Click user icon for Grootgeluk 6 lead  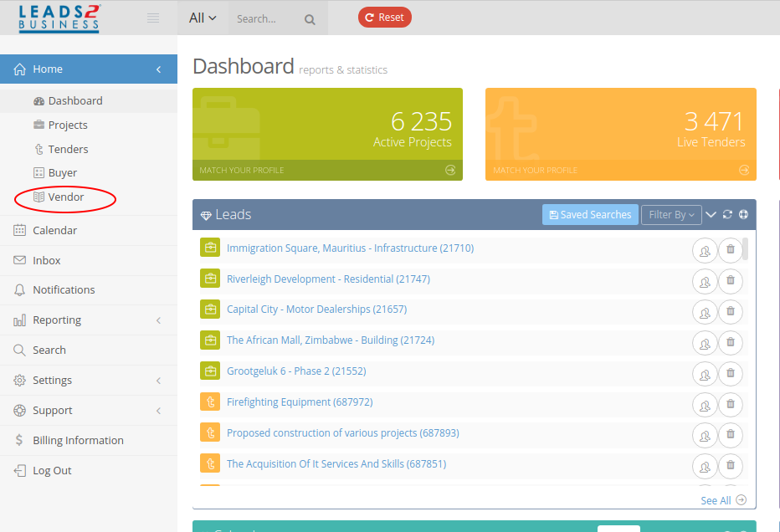point(705,373)
